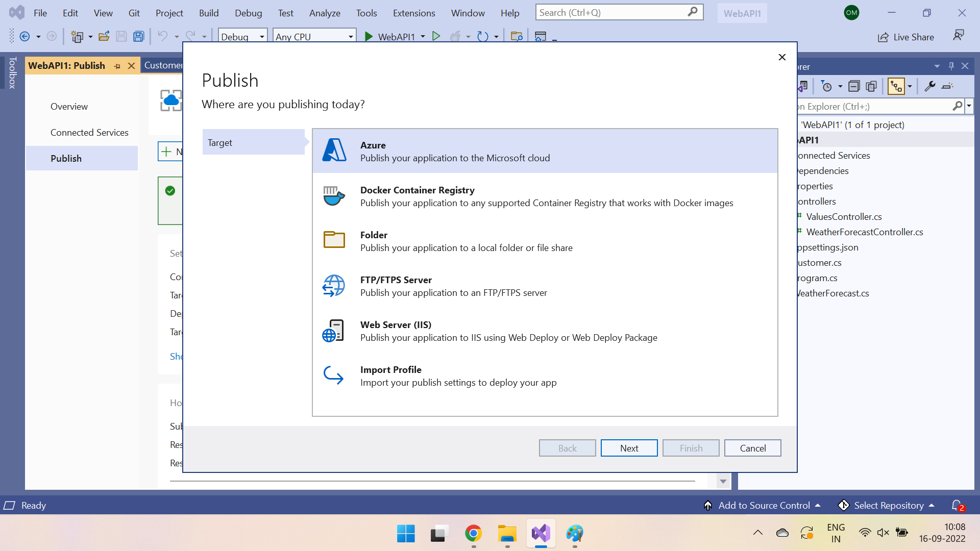
Task: Click the Show All Files icon in Solution Explorer
Action: coord(871,86)
